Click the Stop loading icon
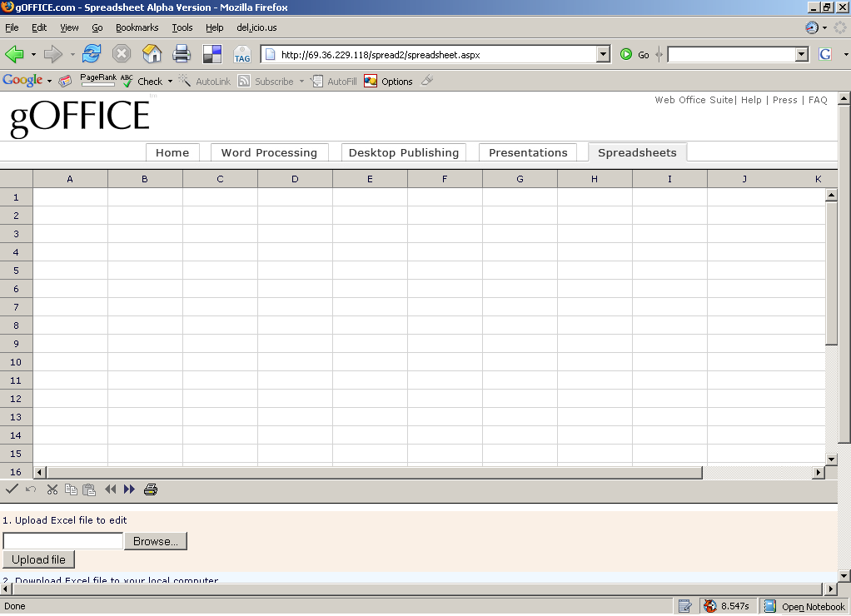Image resolution: width=851 pixels, height=616 pixels. [122, 54]
